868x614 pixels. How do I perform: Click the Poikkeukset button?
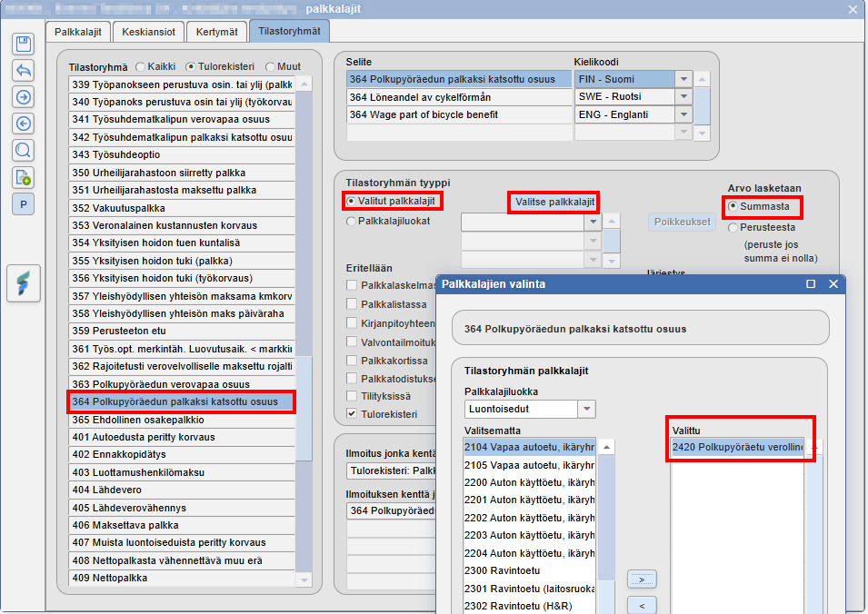[682, 222]
